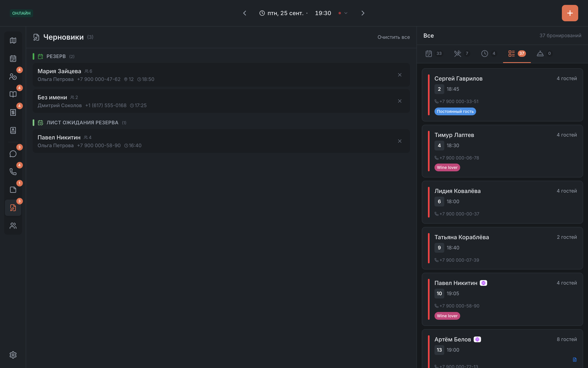
Task: Select Татьяна Кораблёва booking
Action: pos(502,248)
